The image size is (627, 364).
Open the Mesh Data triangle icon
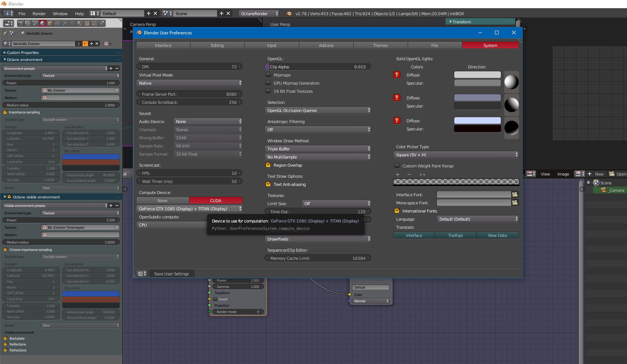click(72, 23)
